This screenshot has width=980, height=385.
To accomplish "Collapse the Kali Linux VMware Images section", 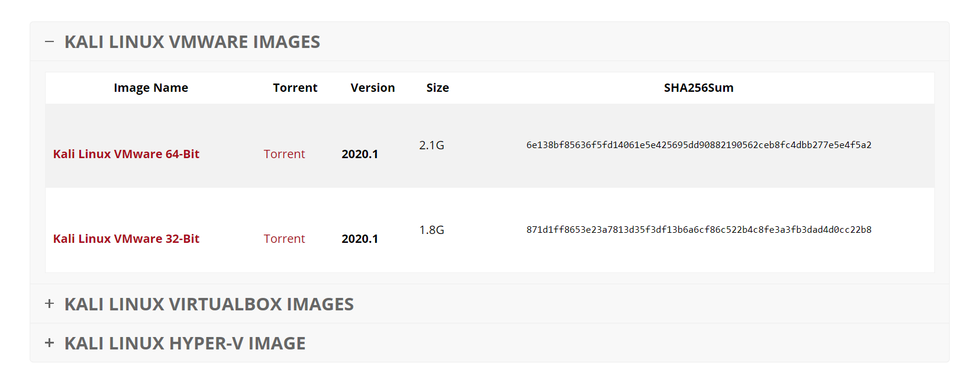I will point(50,42).
